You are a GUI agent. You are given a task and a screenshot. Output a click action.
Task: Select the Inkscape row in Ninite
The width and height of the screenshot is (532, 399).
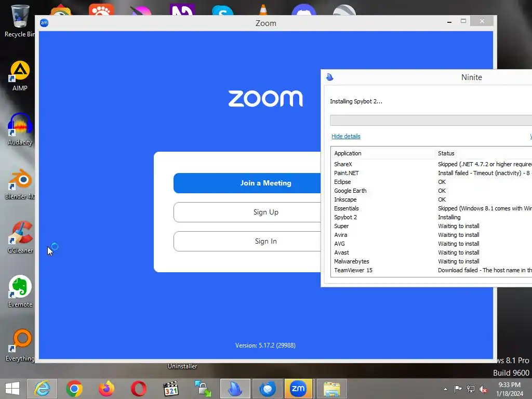pyautogui.click(x=431, y=199)
